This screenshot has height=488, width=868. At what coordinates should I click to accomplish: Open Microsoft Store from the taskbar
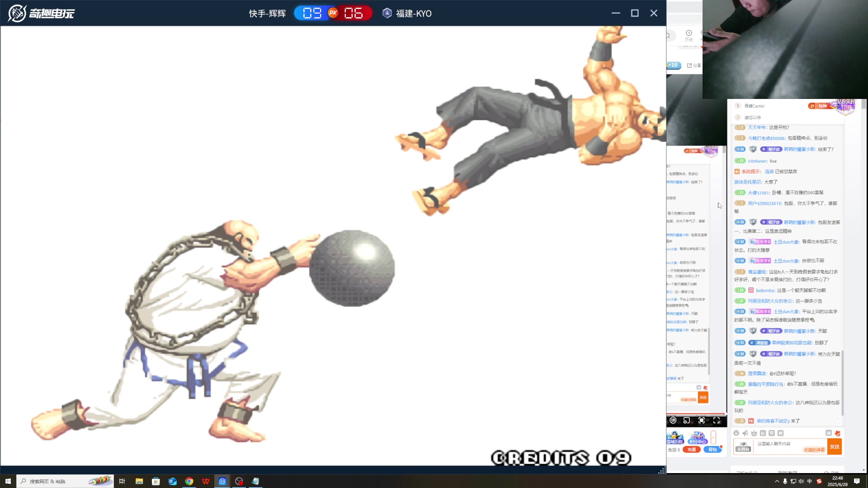156,481
